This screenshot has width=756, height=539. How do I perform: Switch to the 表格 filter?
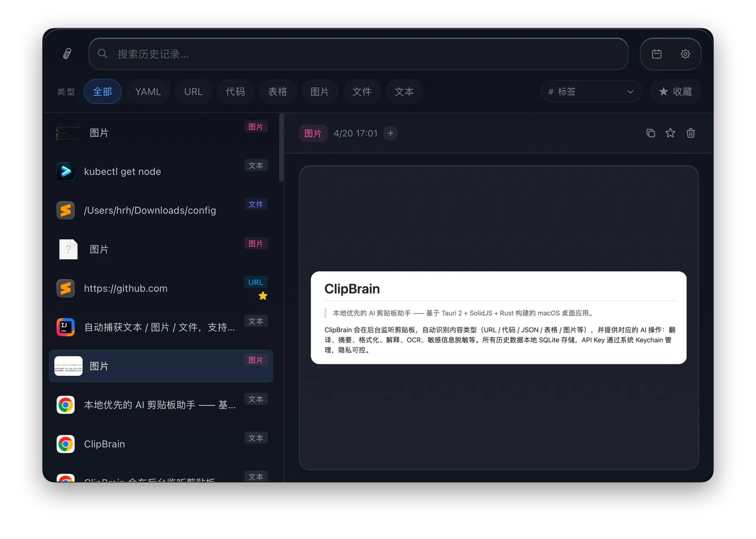[x=278, y=92]
